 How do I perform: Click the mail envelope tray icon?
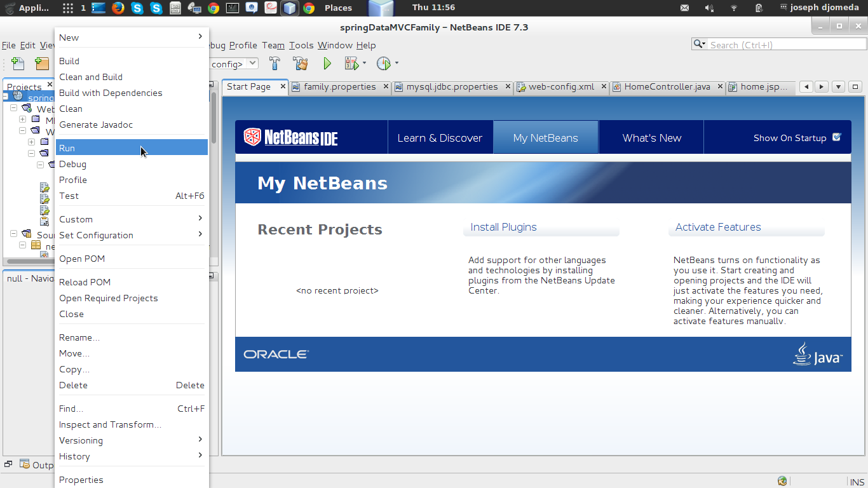[684, 8]
